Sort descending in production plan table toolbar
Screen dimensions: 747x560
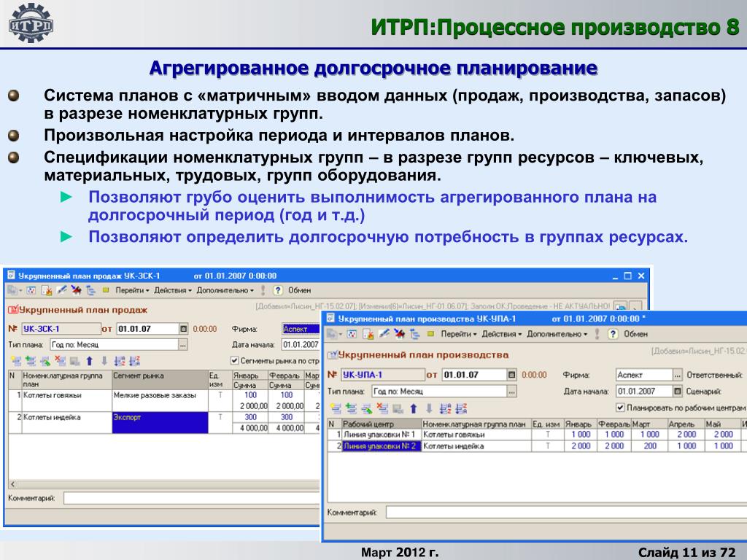click(x=461, y=408)
